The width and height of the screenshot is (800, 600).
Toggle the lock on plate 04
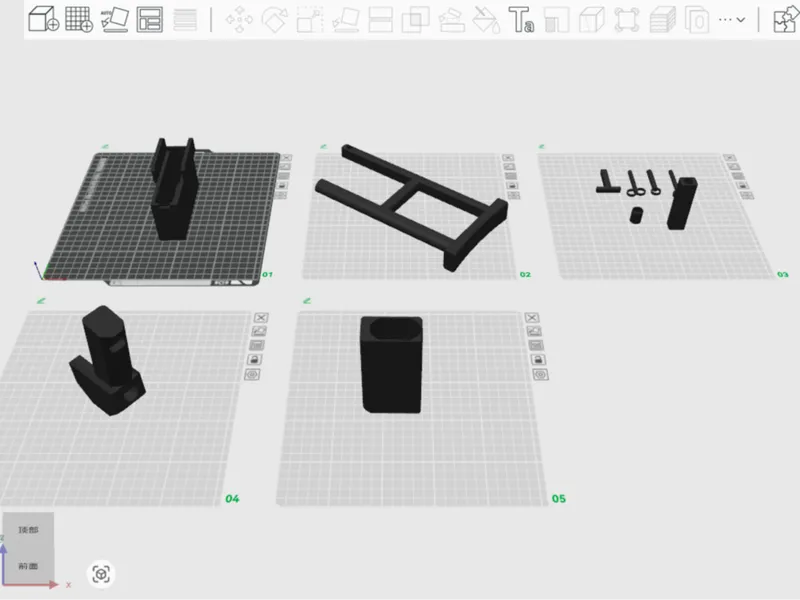[x=254, y=360]
